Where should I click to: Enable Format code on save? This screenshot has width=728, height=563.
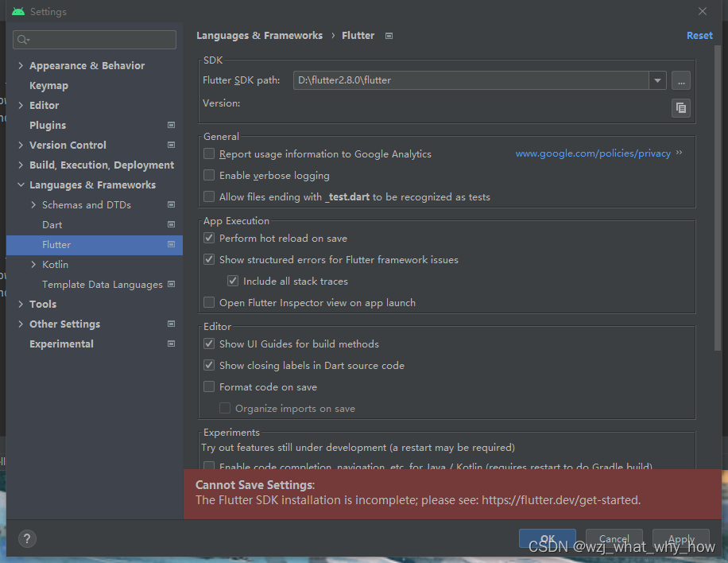[209, 386]
